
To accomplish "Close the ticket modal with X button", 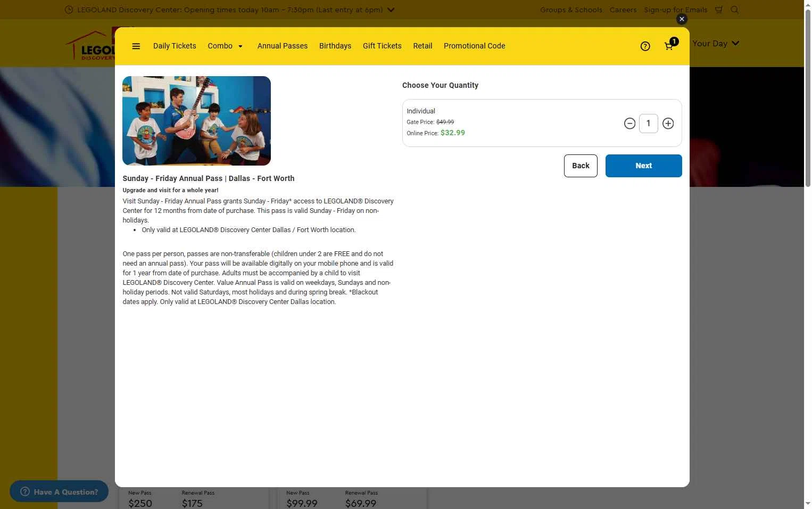I will point(682,19).
